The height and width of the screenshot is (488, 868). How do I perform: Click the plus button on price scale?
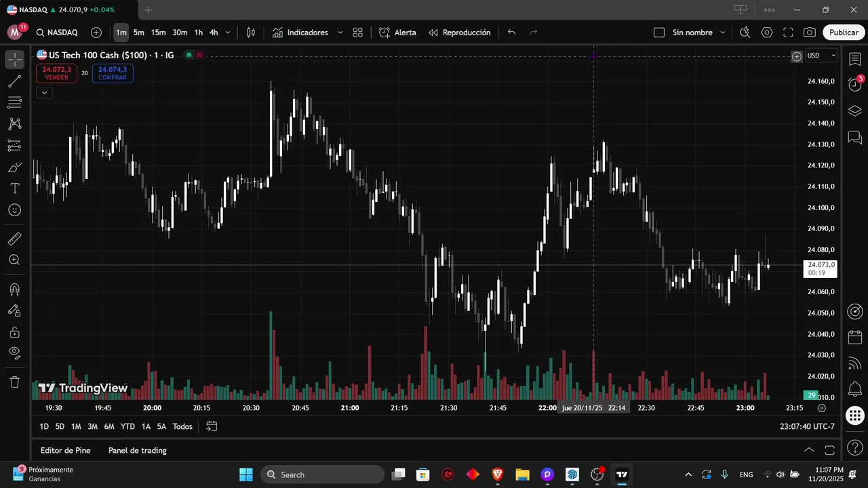797,56
